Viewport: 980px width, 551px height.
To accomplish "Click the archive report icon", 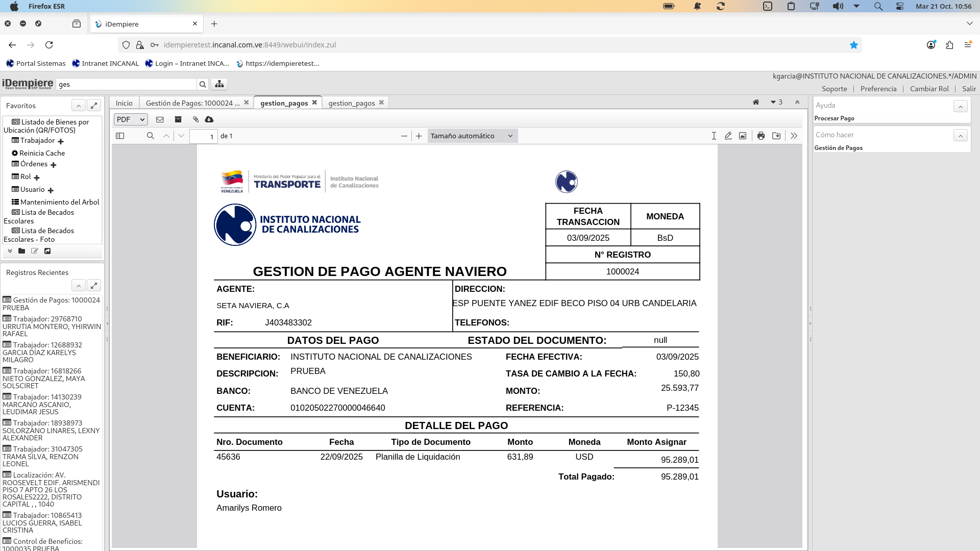I will [x=178, y=119].
